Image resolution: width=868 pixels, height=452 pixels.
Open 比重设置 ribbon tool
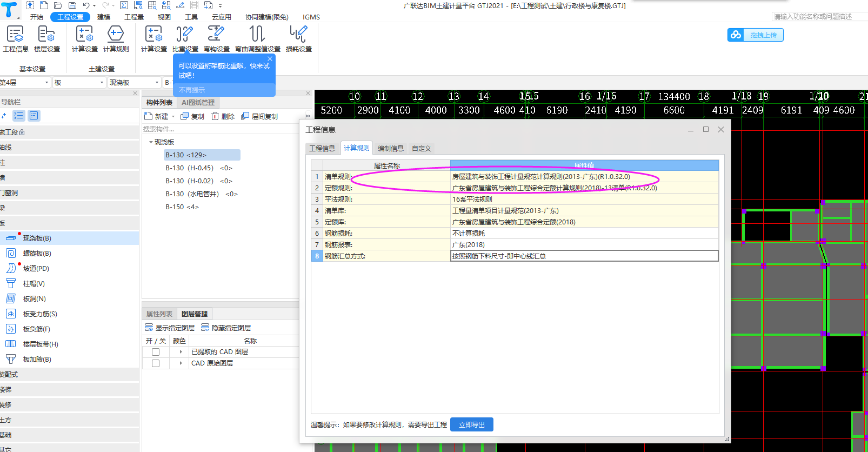(185, 39)
